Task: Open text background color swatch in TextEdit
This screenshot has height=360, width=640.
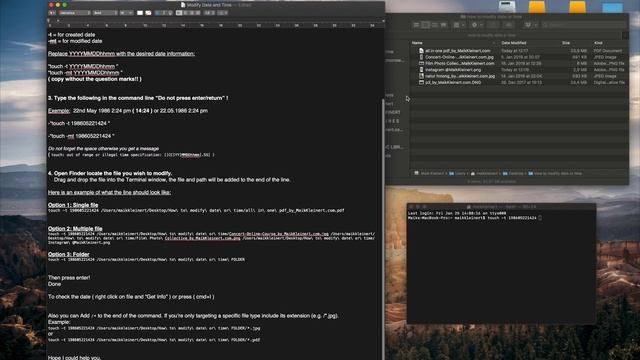Action: (x=148, y=13)
